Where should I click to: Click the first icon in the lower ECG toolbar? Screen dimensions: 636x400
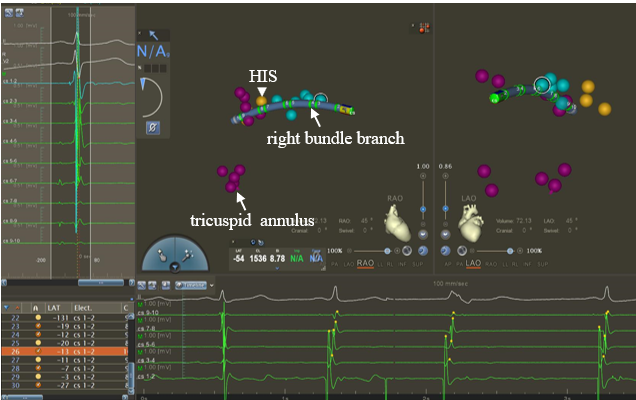(142, 286)
